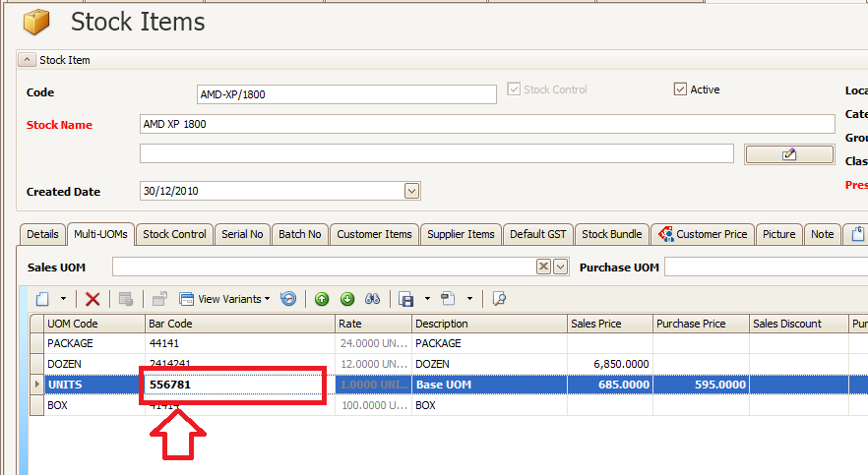Viewport: 868px width, 475px height.
Task: Click the binoculars find icon
Action: [x=373, y=299]
